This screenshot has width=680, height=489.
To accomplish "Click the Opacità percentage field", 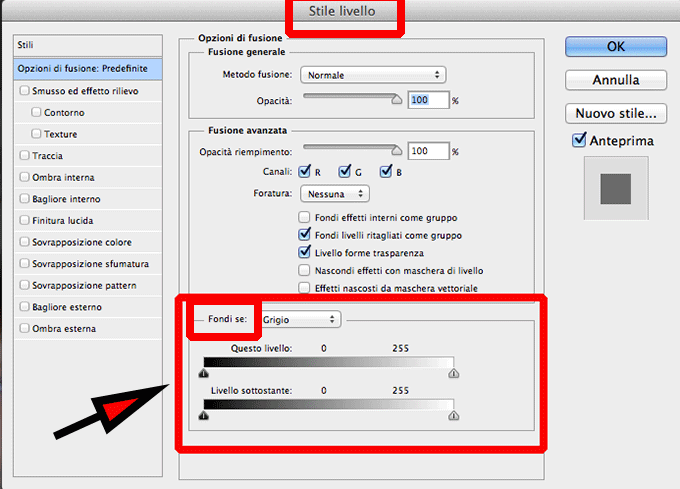I will click(428, 100).
